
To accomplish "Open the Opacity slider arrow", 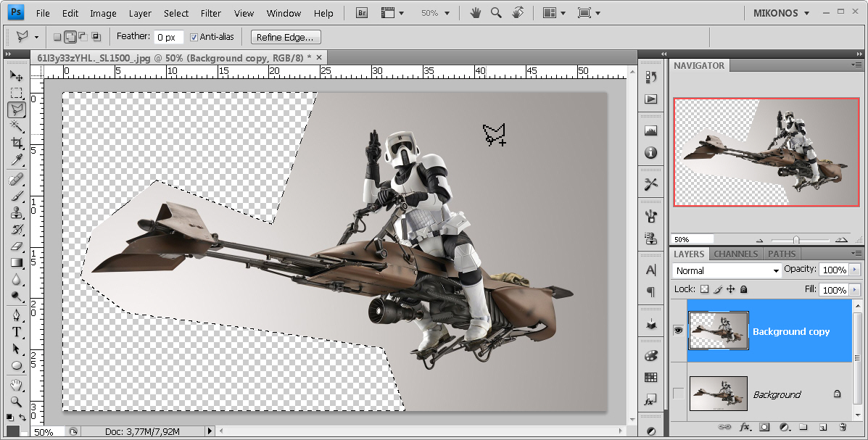I will (855, 270).
